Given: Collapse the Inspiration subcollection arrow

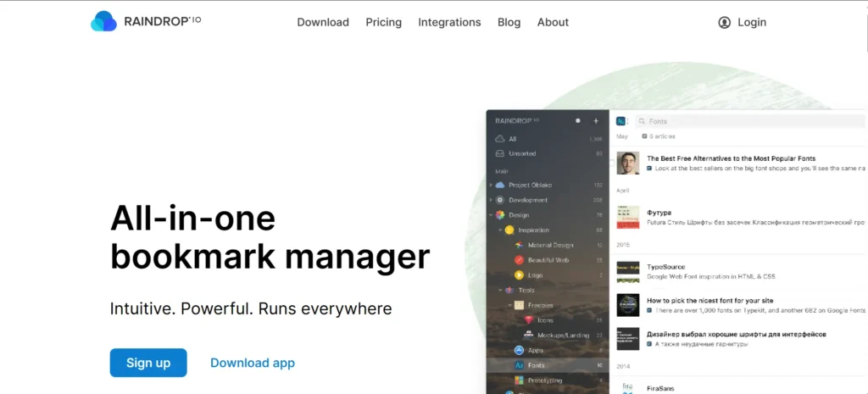Looking at the screenshot, I should 500,230.
